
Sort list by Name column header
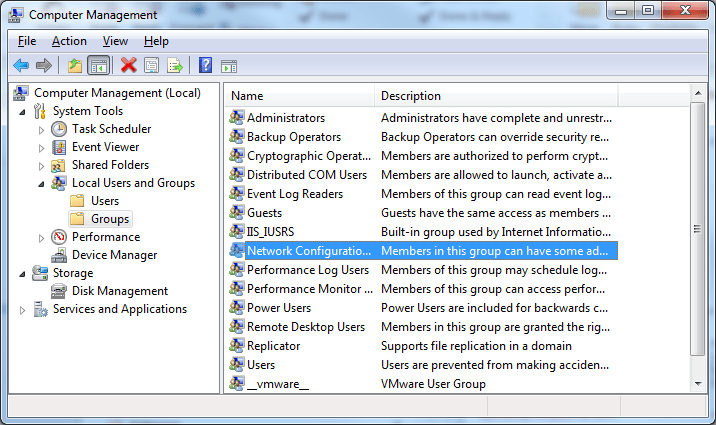coord(300,96)
